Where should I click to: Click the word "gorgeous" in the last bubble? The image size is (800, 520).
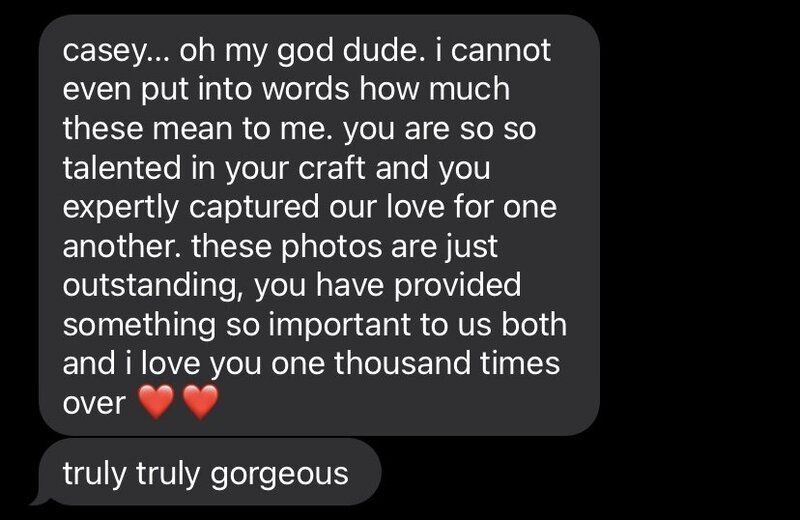click(x=279, y=475)
